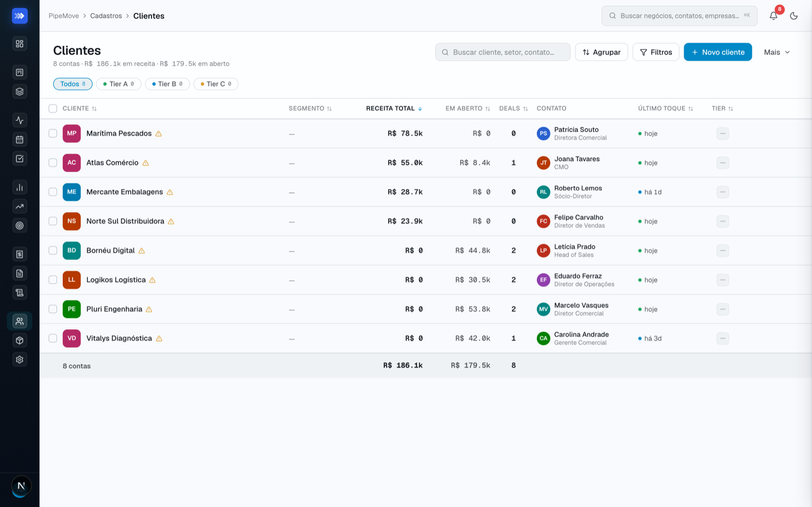
Task: Click warning icon next to Pluri Engenharia
Action: pos(149,309)
